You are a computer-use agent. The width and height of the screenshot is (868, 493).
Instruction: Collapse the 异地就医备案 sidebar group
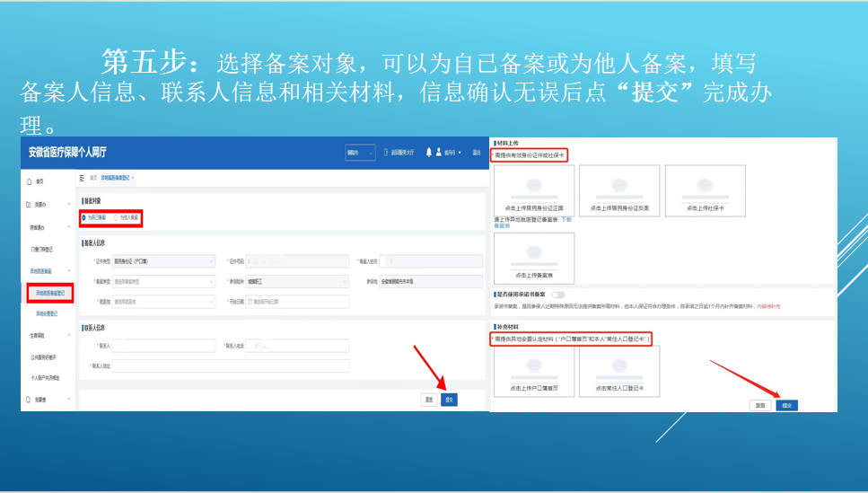(x=68, y=271)
